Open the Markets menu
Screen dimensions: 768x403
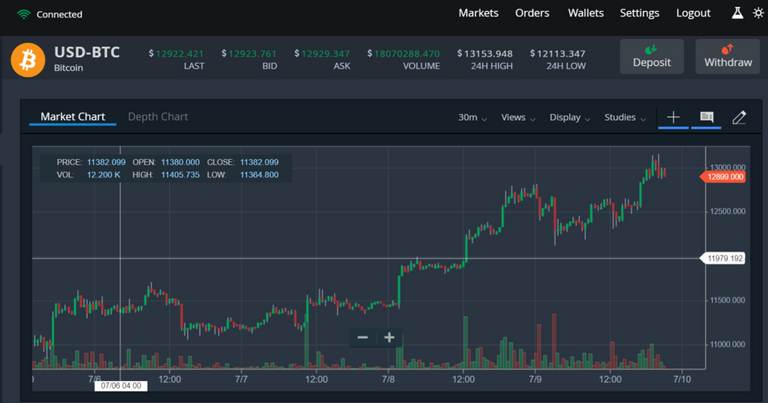478,13
